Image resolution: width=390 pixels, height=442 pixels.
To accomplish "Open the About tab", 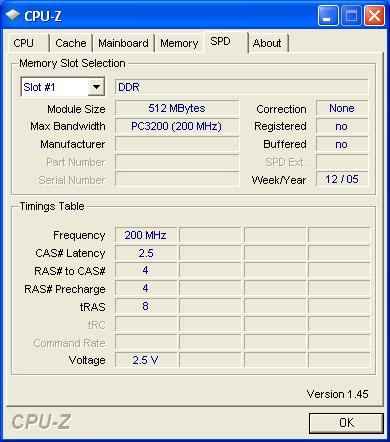I will (x=268, y=43).
